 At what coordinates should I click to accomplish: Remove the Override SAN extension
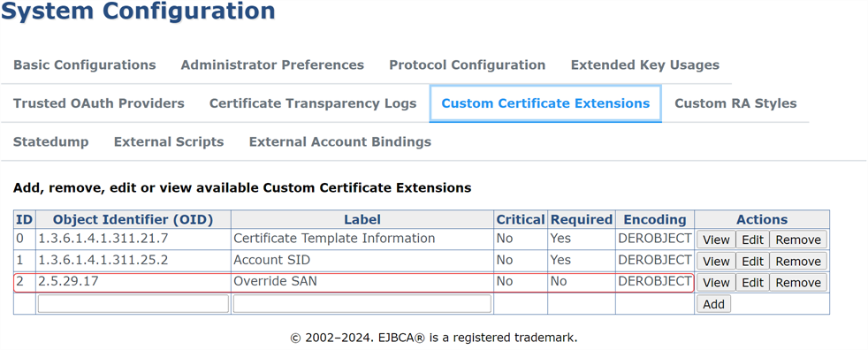[798, 283]
